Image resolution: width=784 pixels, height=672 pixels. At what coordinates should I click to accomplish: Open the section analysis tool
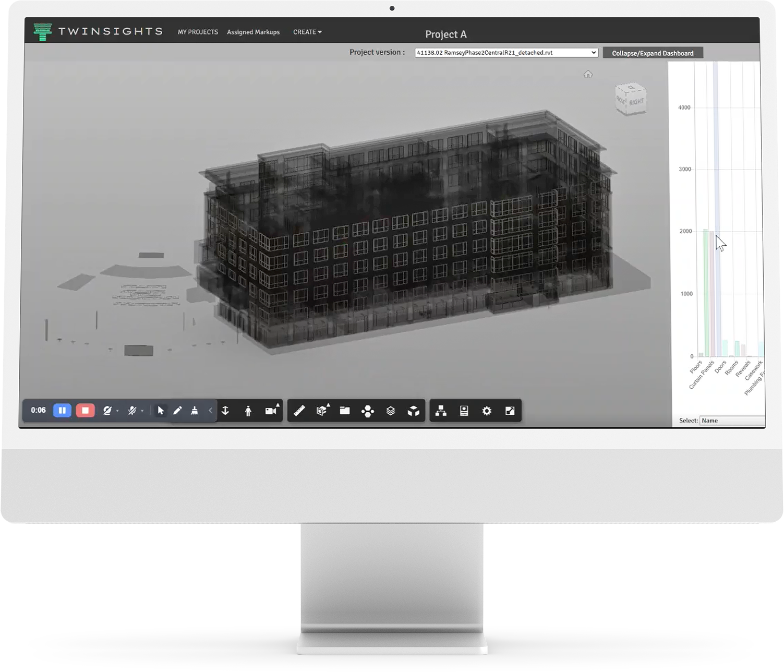coord(322,411)
